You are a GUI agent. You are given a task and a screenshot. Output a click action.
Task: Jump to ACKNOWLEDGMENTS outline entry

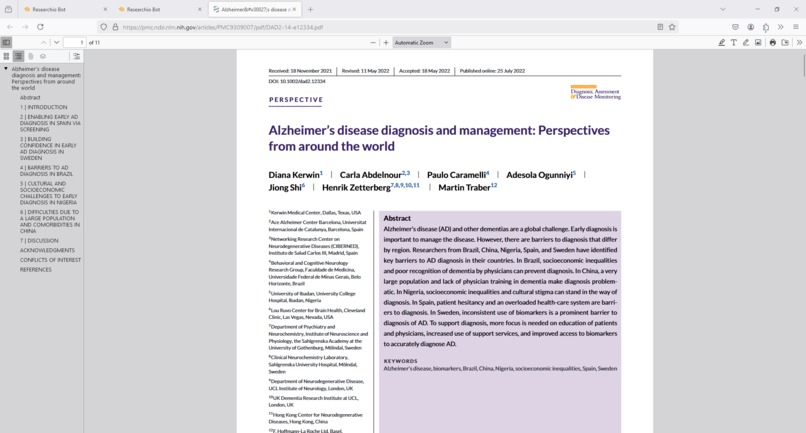[47, 250]
